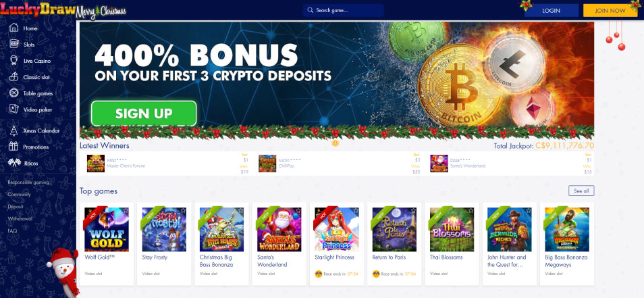Open Slots via the slot machine icon
The height and width of the screenshot is (298, 644).
pos(14,44)
